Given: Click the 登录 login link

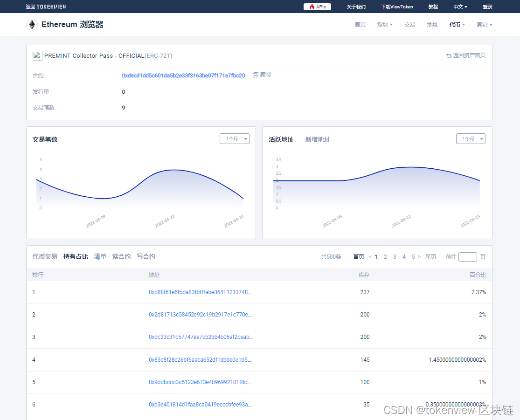Looking at the screenshot, I should (x=487, y=7).
